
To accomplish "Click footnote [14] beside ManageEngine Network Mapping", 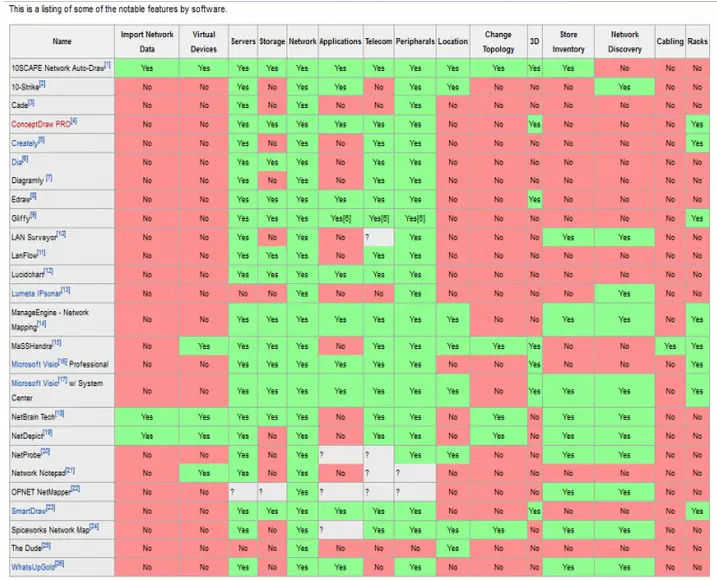I will (42, 324).
